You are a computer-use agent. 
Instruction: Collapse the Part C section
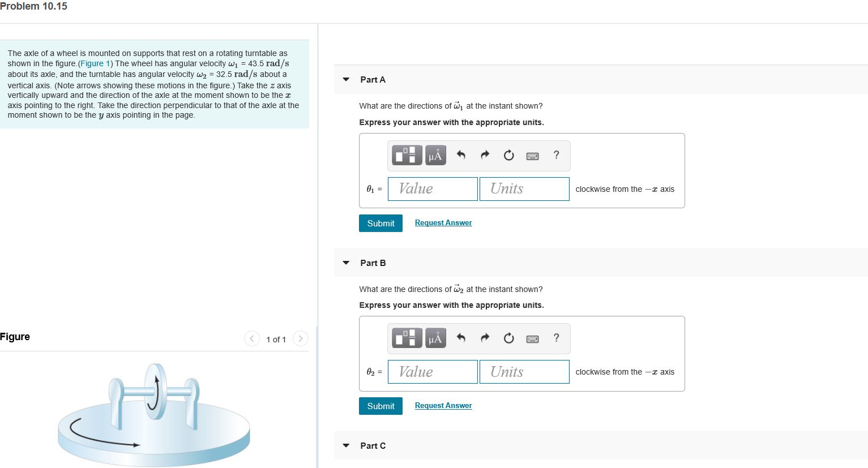click(x=346, y=445)
